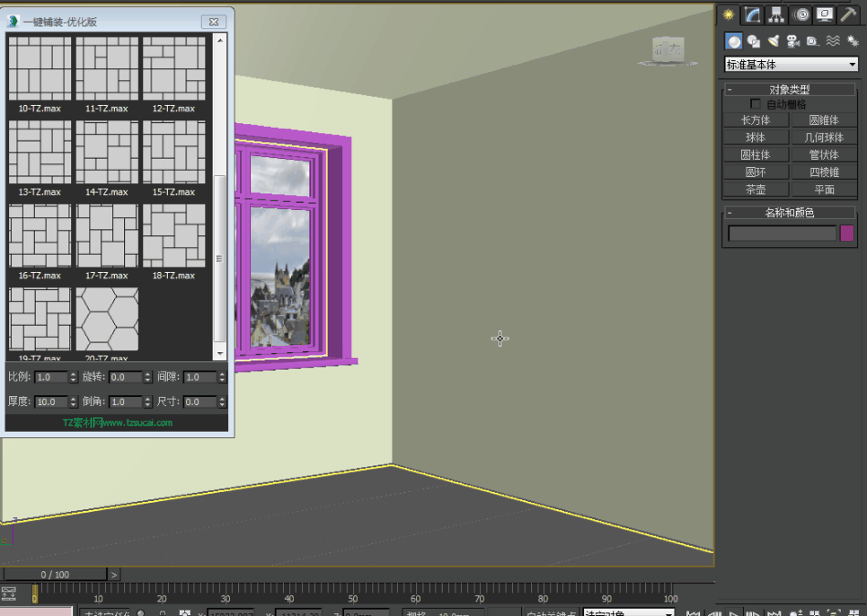This screenshot has height=616, width=867.
Task: Select the Shapes category icon
Action: click(754, 41)
